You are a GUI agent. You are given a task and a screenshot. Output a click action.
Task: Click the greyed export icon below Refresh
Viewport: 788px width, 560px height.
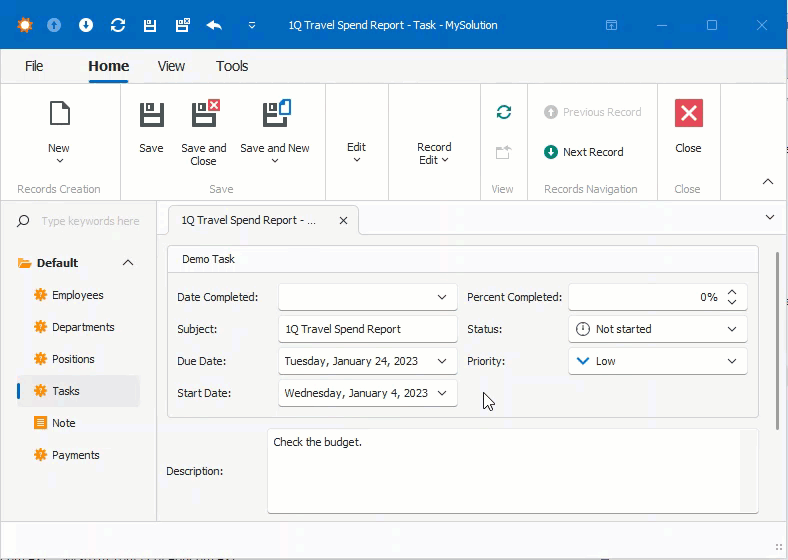point(504,152)
